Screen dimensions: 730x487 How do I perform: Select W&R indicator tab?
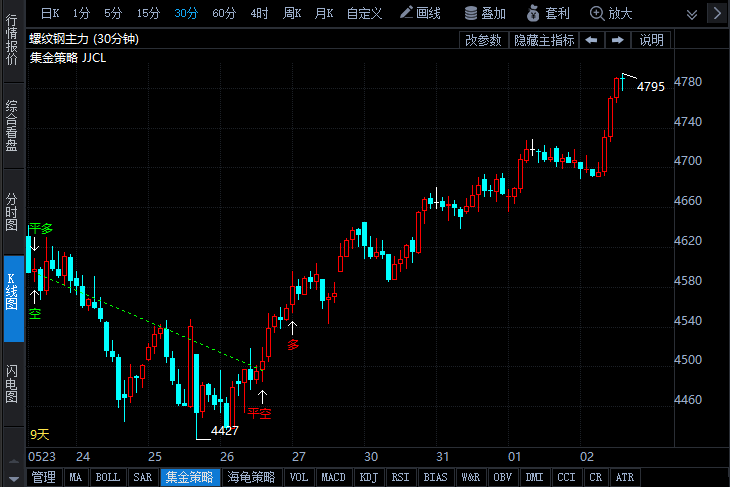pos(471,477)
